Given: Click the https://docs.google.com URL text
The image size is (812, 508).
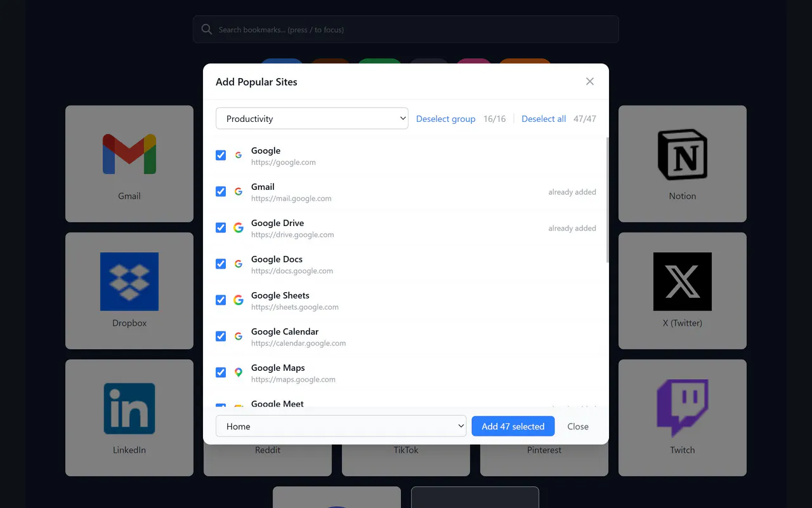Looking at the screenshot, I should (292, 271).
